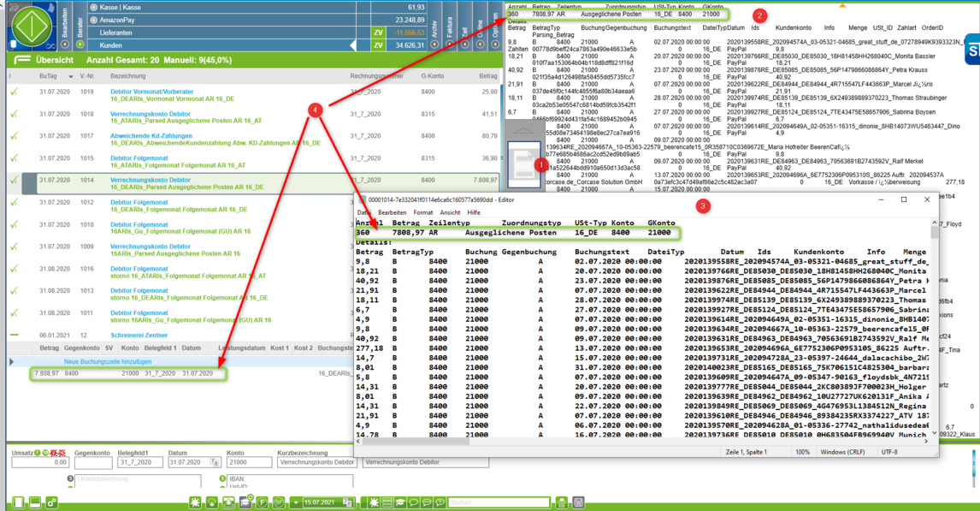Open Datei menu in Editor window

click(363, 212)
